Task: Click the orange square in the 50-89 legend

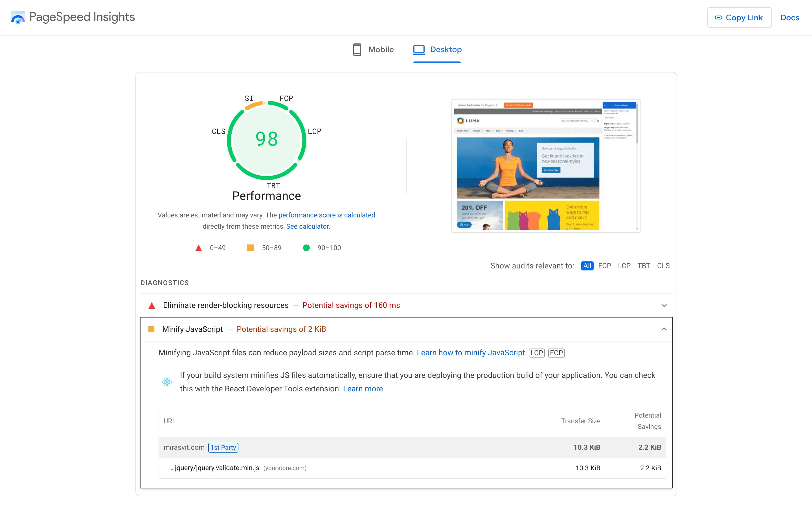Action: [250, 248]
